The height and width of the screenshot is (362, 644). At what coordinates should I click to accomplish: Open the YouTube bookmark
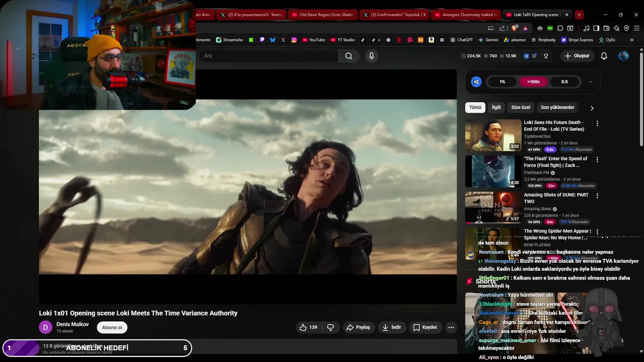click(313, 40)
